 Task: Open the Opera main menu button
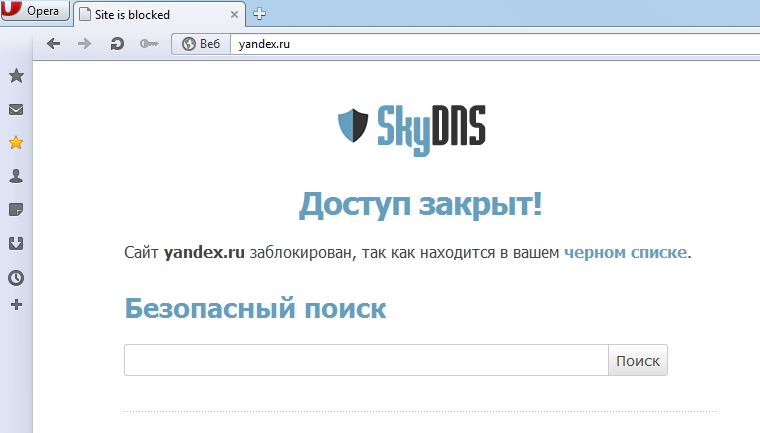(35, 10)
